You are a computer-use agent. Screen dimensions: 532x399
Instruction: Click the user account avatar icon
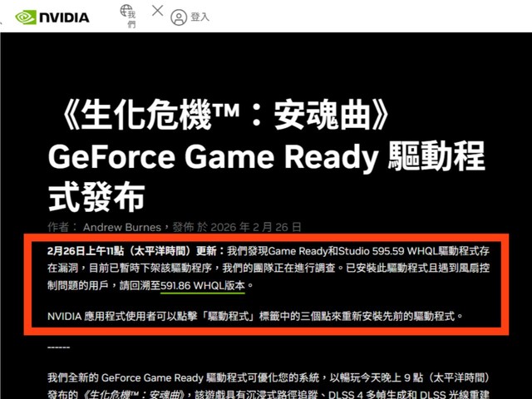tap(179, 17)
